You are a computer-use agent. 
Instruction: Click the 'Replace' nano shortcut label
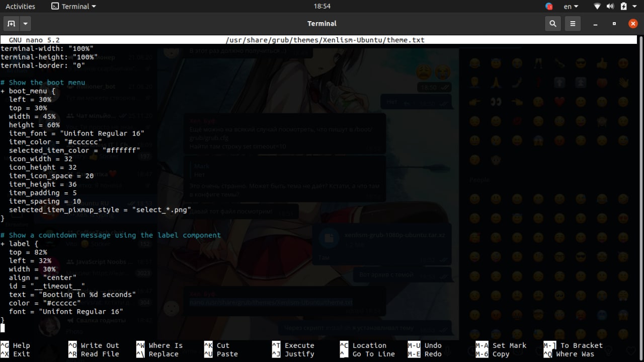coord(164,354)
